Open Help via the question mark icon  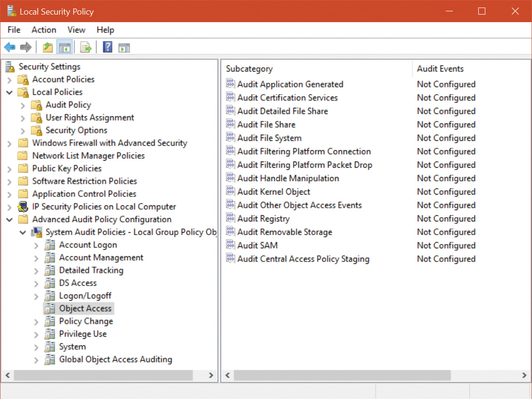107,47
